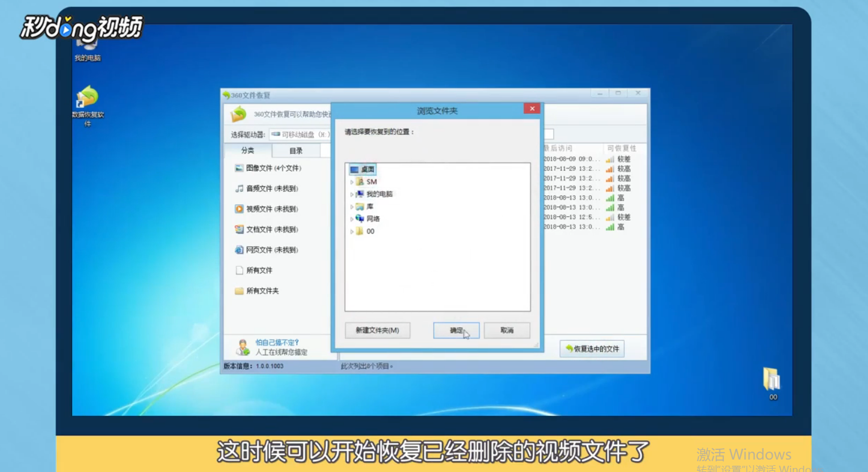Select 我的电脑 label in folder tree

[380, 194]
